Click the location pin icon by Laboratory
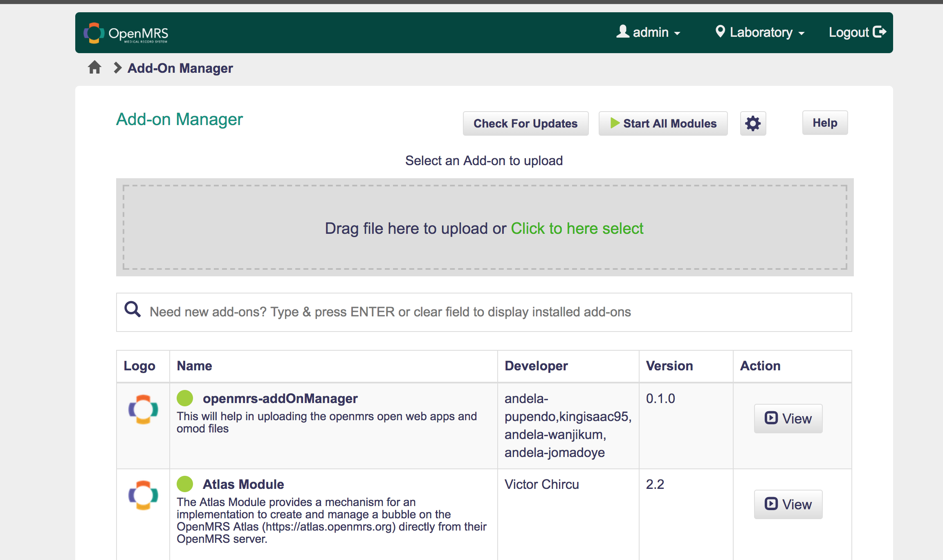 point(720,31)
